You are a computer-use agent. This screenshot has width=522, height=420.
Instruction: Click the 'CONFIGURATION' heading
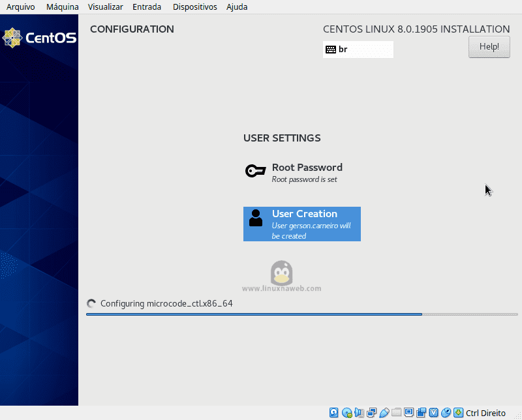[132, 29]
